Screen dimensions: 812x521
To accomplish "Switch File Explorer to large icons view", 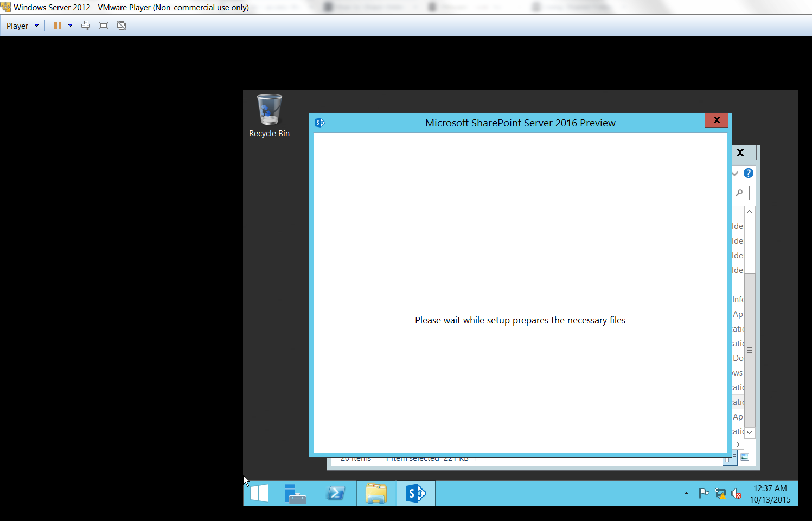I will (x=745, y=458).
